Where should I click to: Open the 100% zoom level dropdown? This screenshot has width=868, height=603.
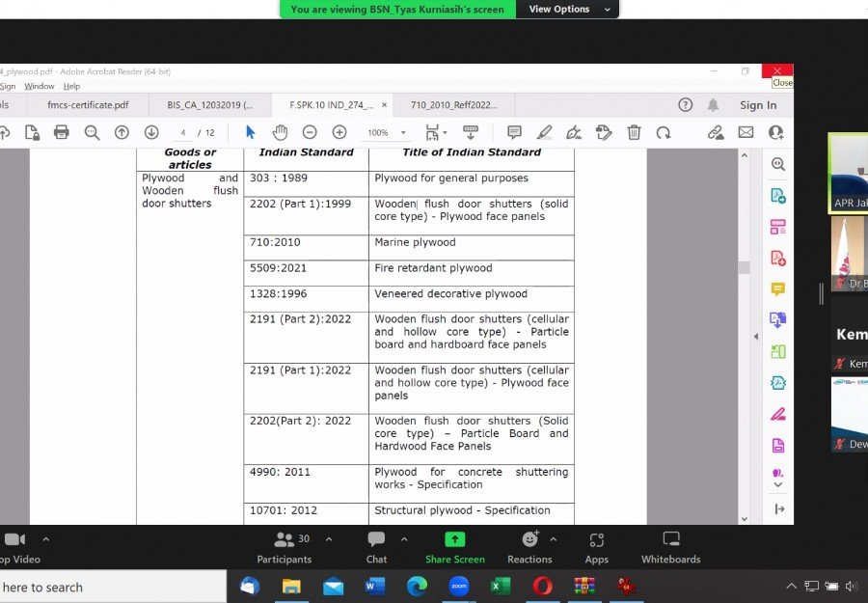385,133
